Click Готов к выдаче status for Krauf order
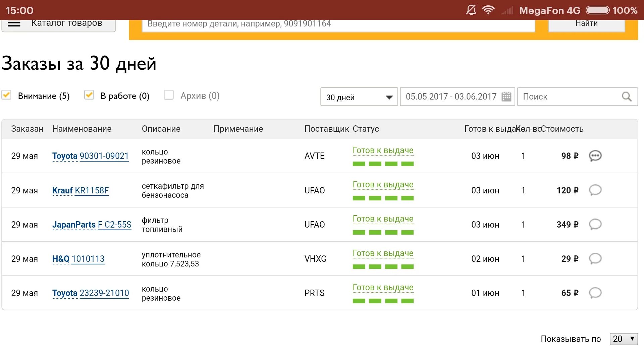This screenshot has height=362, width=644. 383,185
